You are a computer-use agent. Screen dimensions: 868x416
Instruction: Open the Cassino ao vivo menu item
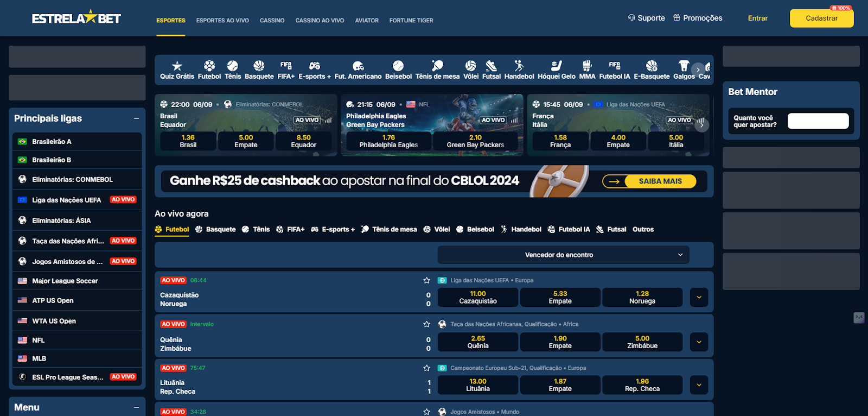point(320,21)
